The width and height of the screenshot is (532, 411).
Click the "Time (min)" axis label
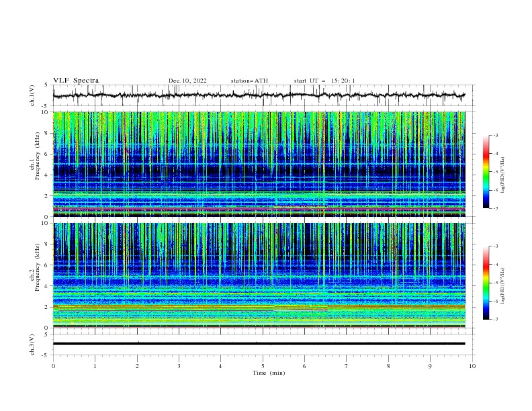[269, 373]
